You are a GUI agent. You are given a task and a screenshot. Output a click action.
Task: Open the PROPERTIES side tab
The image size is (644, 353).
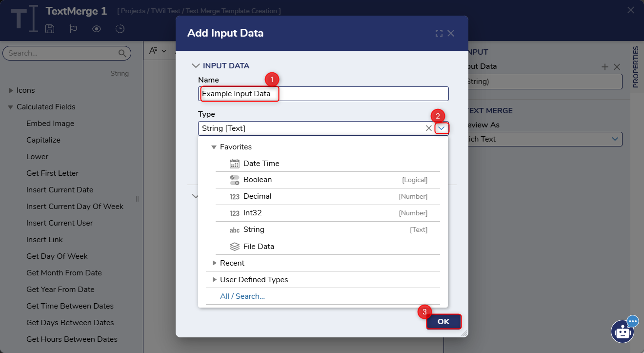pos(636,67)
